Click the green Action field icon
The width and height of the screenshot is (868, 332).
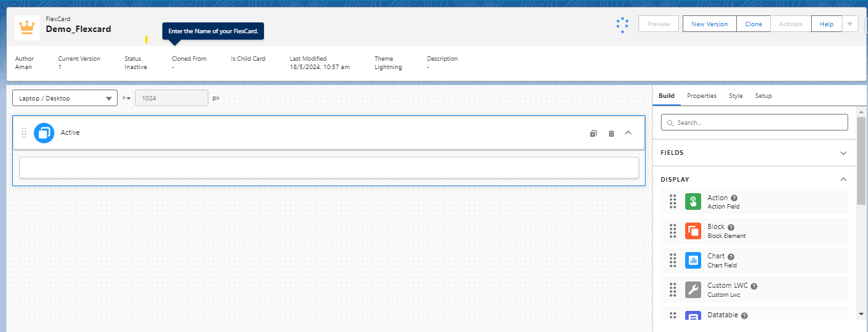[x=693, y=202]
